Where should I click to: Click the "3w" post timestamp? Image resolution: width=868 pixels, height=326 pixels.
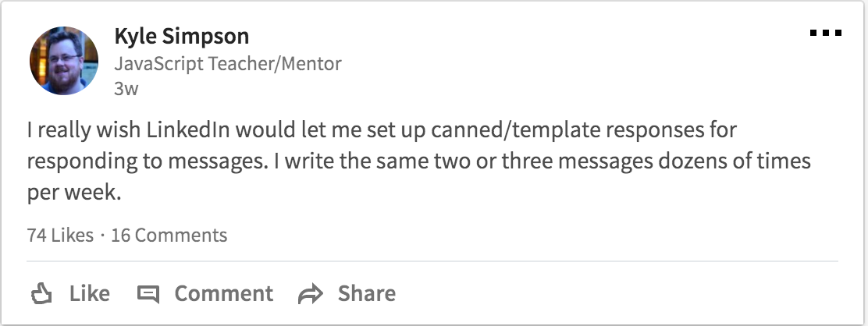pos(126,88)
